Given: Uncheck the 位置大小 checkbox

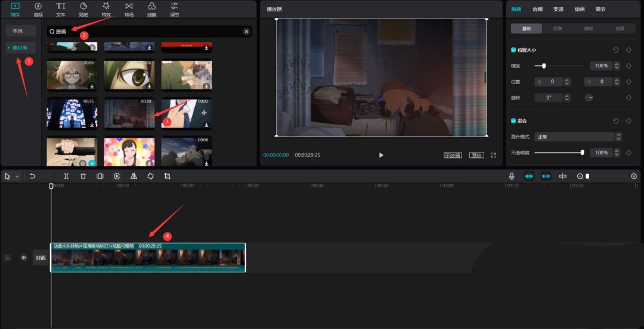Looking at the screenshot, I should pyautogui.click(x=513, y=50).
